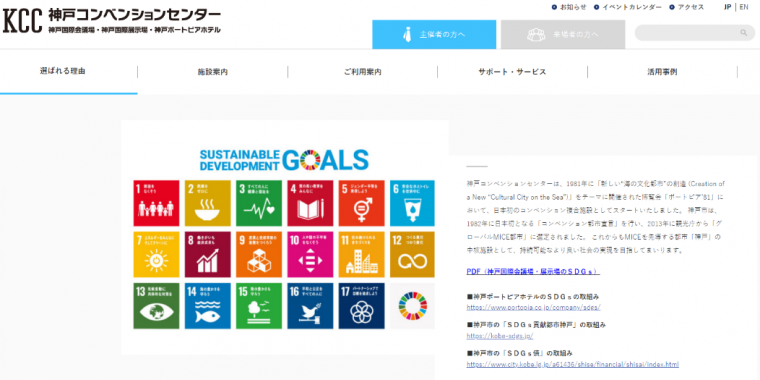Image resolution: width=760 pixels, height=380 pixels.
Task: Select SDG goal 12 infinity loop tile
Action: click(412, 254)
